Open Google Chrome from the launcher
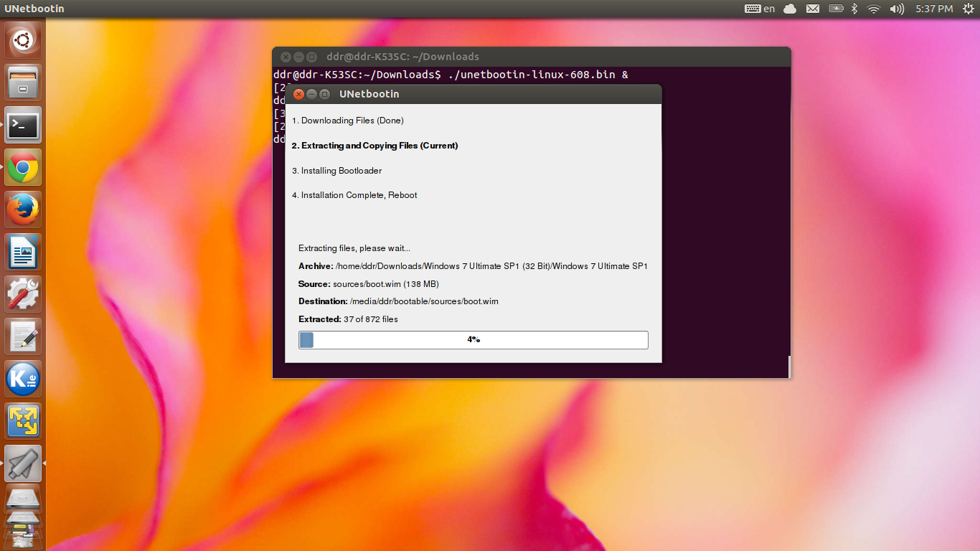The width and height of the screenshot is (980, 551). coord(22,167)
